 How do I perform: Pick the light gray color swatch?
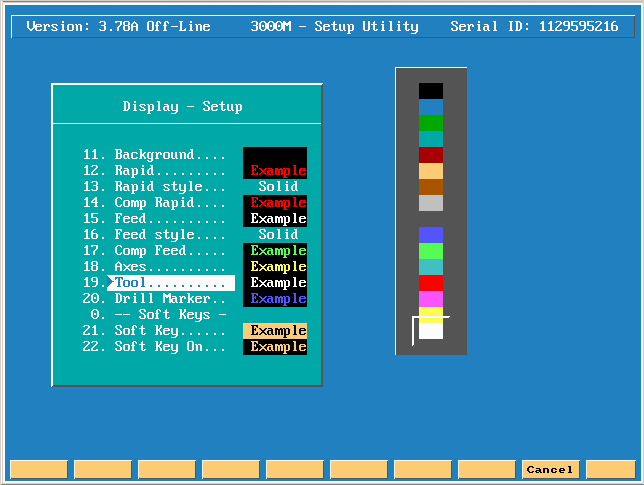pyautogui.click(x=431, y=203)
